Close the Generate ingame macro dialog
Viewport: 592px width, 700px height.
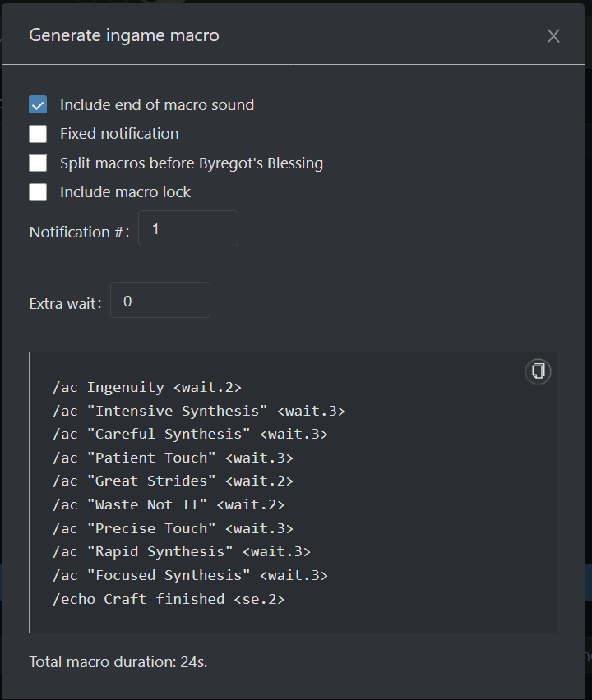pos(553,35)
